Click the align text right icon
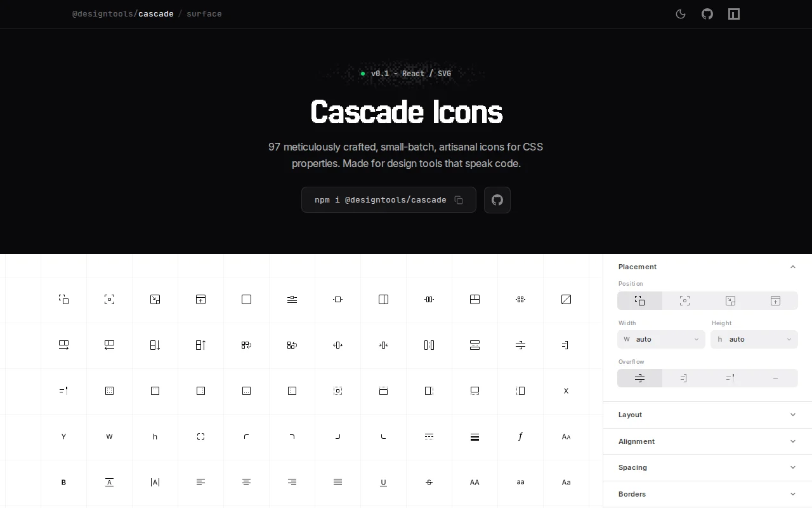The width and height of the screenshot is (812, 508). (292, 482)
